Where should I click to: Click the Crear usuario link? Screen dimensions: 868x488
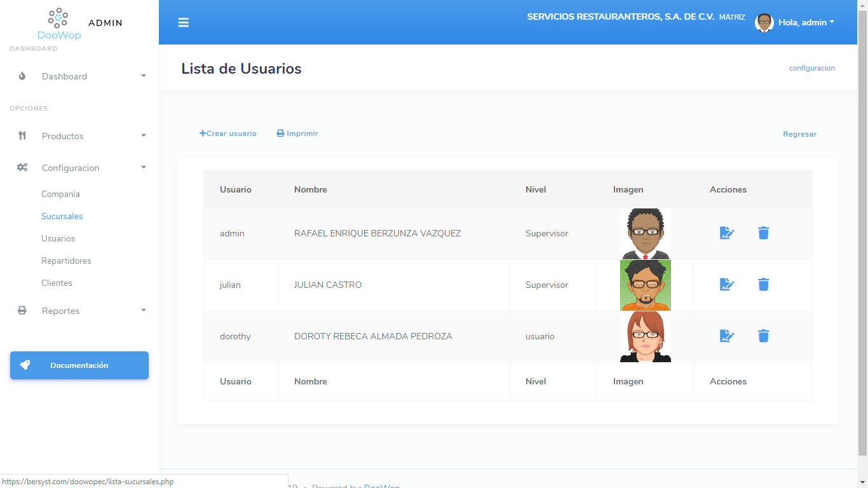pos(228,133)
